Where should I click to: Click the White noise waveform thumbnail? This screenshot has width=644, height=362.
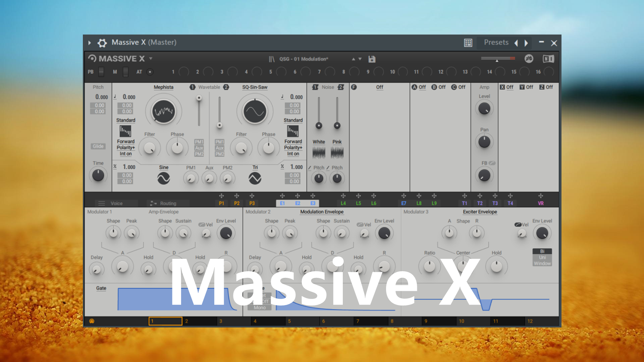pyautogui.click(x=319, y=153)
